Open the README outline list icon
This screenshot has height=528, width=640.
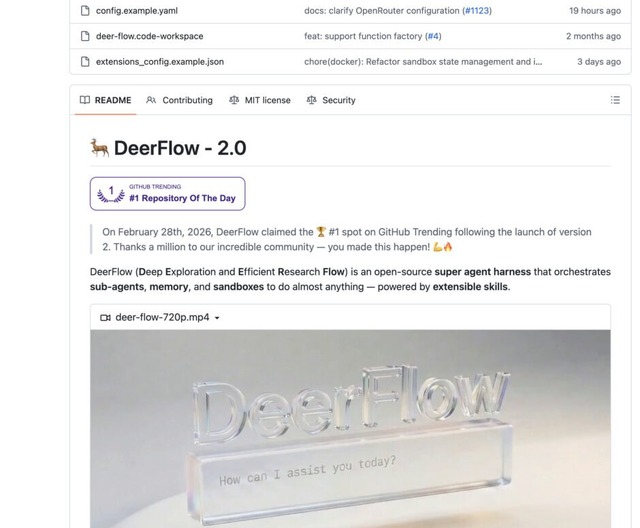(615, 100)
